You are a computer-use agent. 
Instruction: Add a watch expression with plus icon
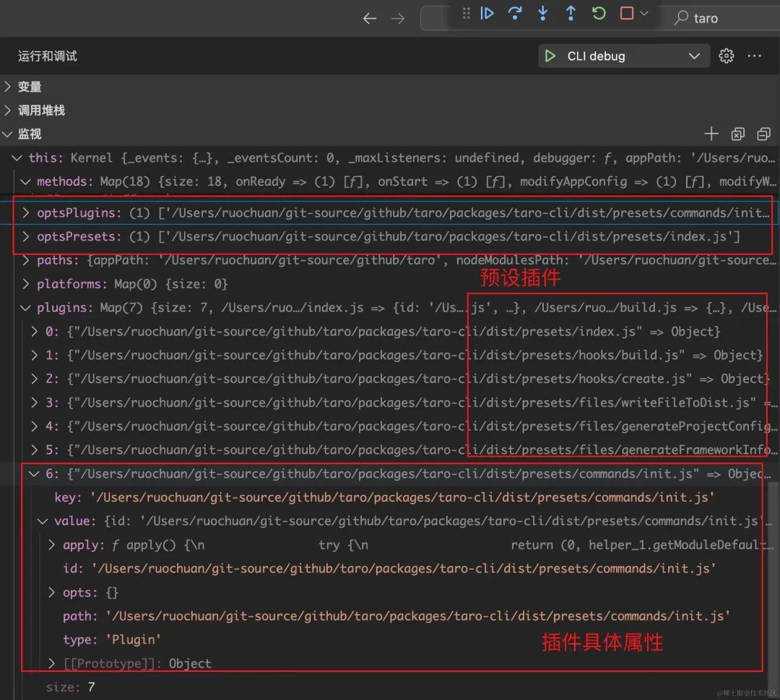coord(711,134)
